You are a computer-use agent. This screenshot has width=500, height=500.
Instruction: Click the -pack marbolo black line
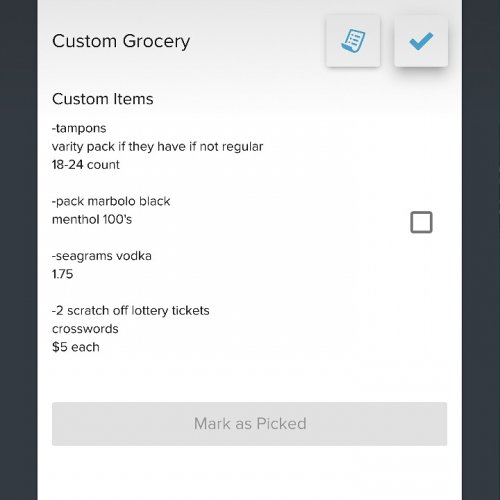click(x=111, y=201)
